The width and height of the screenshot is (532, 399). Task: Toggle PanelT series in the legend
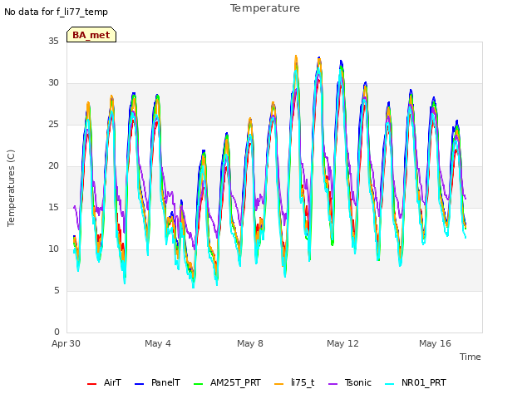157,382
